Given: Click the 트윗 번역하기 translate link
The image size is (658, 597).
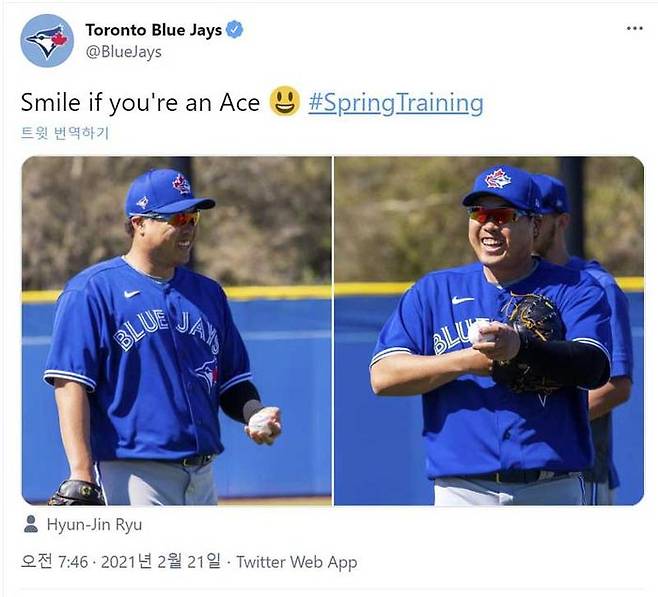Looking at the screenshot, I should point(65,133).
